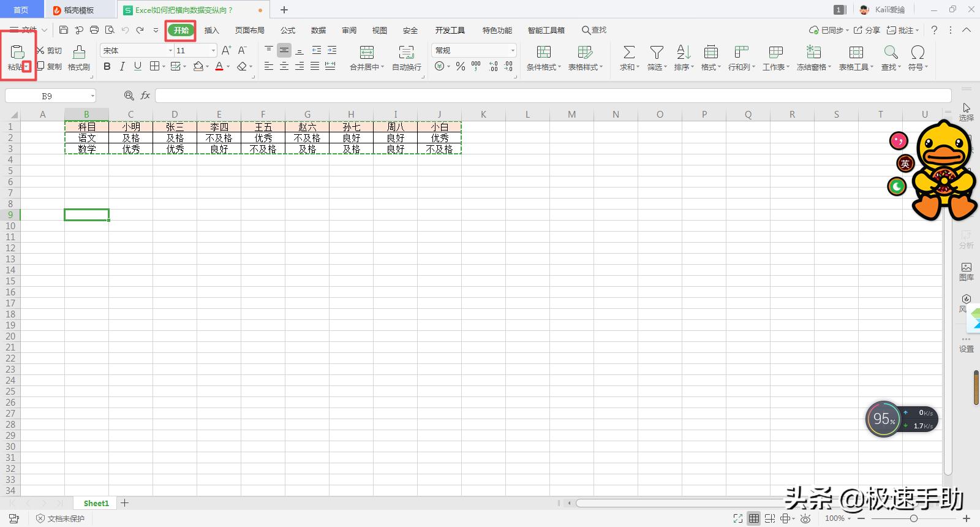Click the Sort (排序) icon

(684, 53)
